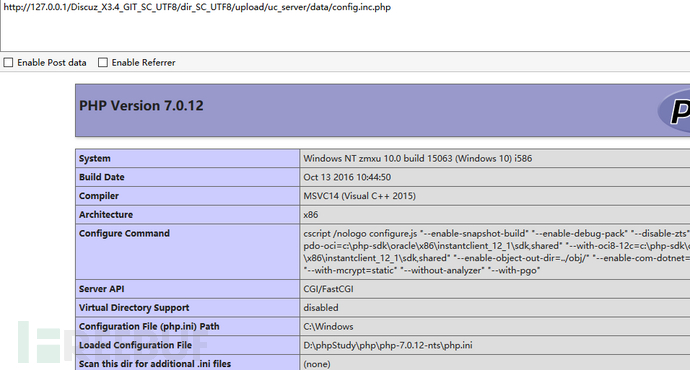The height and width of the screenshot is (370, 690).
Task: Click the Virtual Directory Support label
Action: pos(134,308)
